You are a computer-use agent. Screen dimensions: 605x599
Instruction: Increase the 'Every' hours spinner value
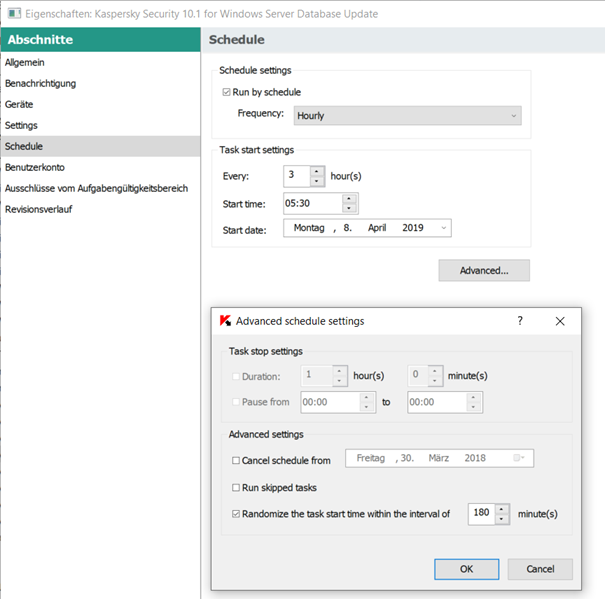(x=317, y=170)
